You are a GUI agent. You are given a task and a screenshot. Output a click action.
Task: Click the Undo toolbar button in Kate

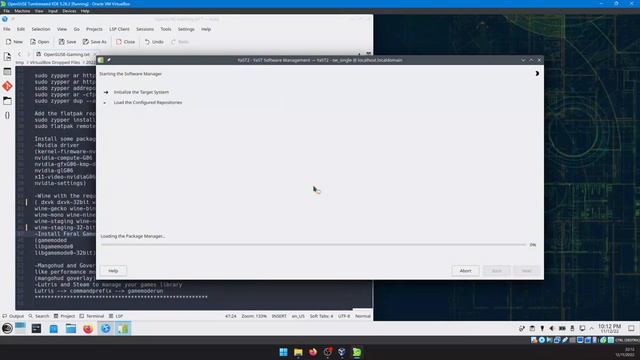154,42
